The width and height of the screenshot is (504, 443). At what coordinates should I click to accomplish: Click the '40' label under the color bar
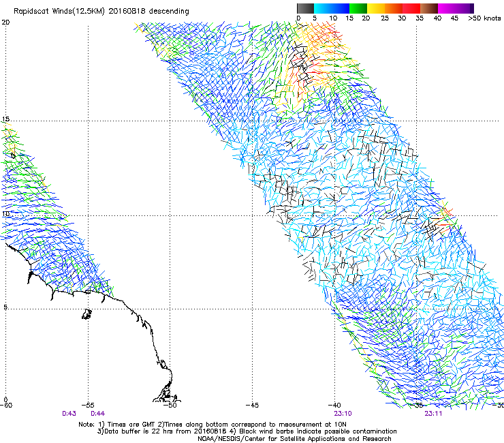(x=437, y=18)
